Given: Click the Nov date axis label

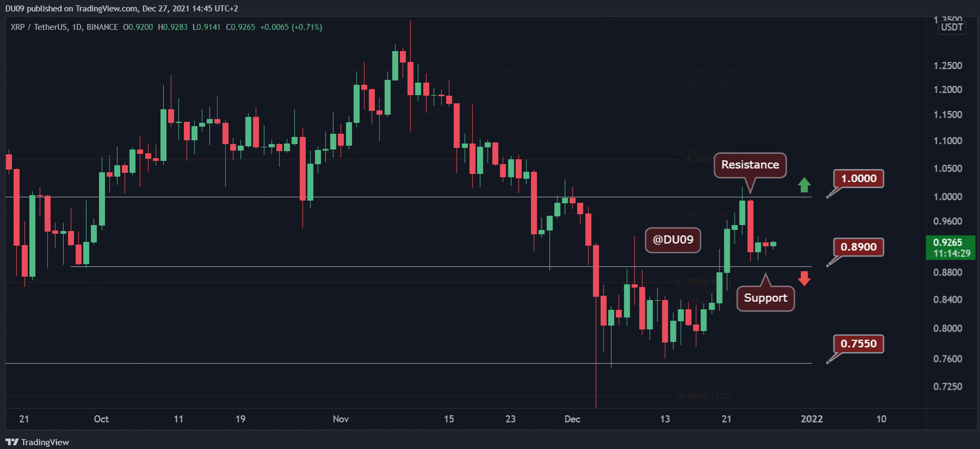Looking at the screenshot, I should click(341, 419).
